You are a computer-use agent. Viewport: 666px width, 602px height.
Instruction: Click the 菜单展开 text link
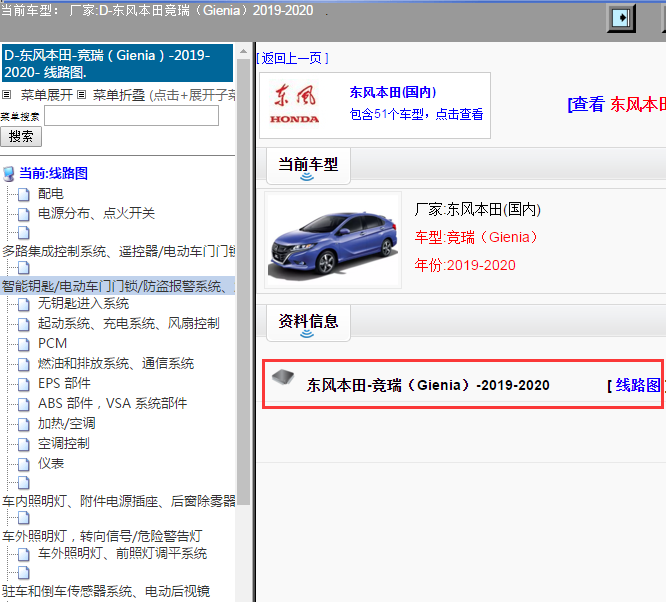(x=47, y=95)
